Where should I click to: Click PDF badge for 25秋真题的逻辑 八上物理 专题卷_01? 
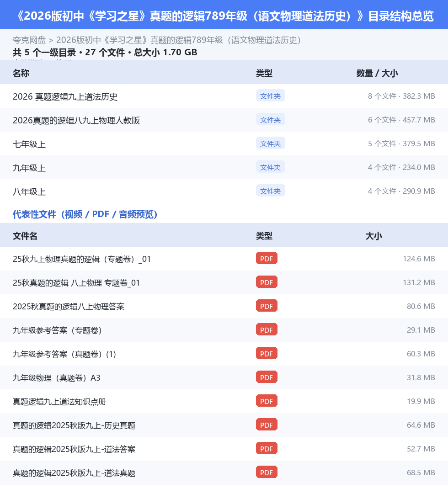[x=267, y=282]
